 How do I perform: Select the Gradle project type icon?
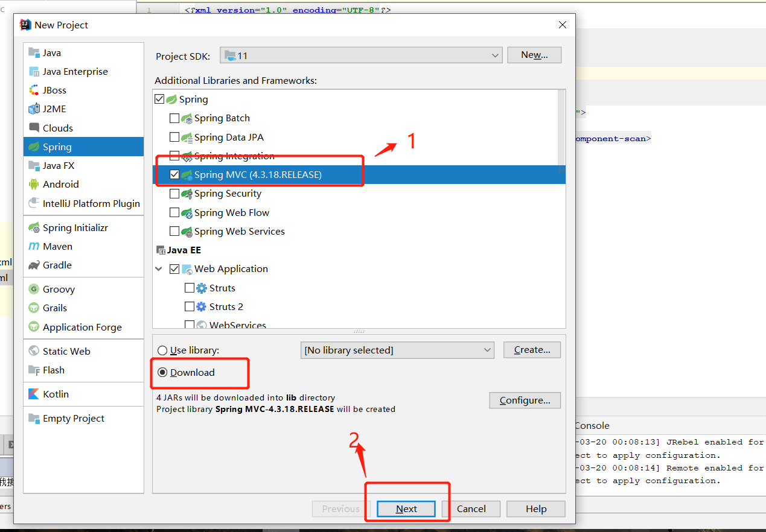point(35,265)
